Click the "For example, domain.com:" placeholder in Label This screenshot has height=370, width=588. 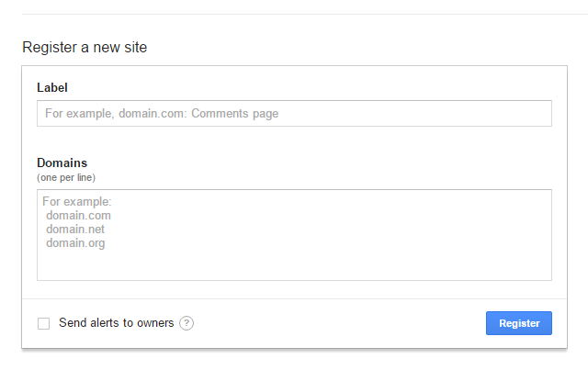click(116, 114)
